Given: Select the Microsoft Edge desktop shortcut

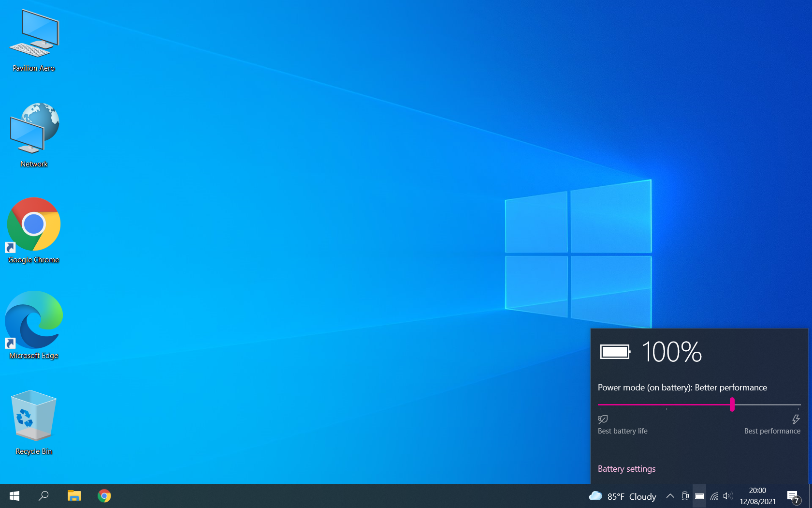Looking at the screenshot, I should (34, 326).
